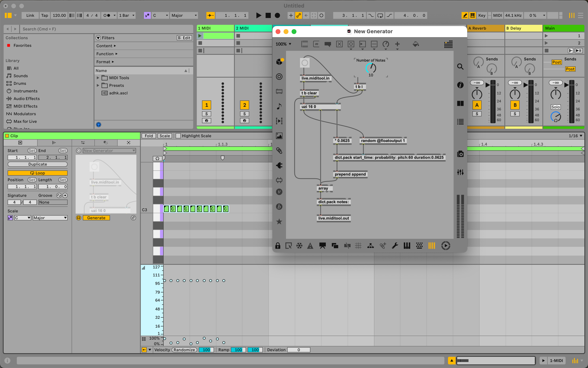588x368 pixels.
Task: Toggle the patcher lock padlock icon
Action: pyautogui.click(x=278, y=246)
